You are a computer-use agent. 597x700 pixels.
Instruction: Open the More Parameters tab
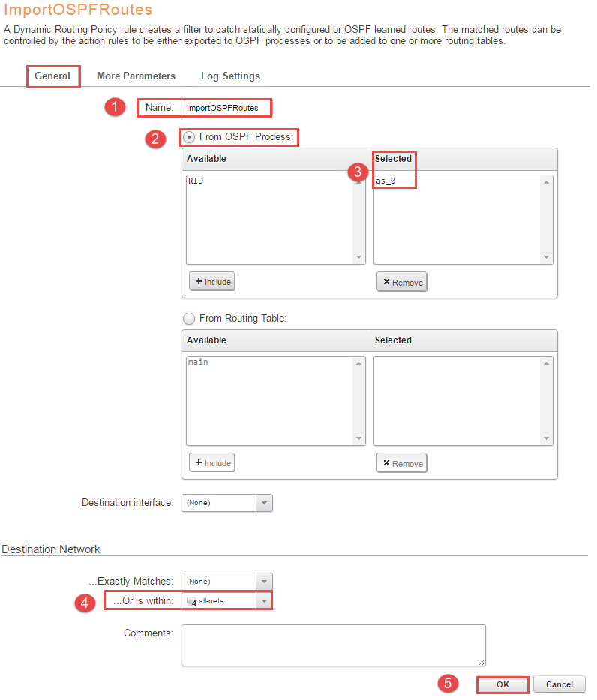[x=136, y=76]
